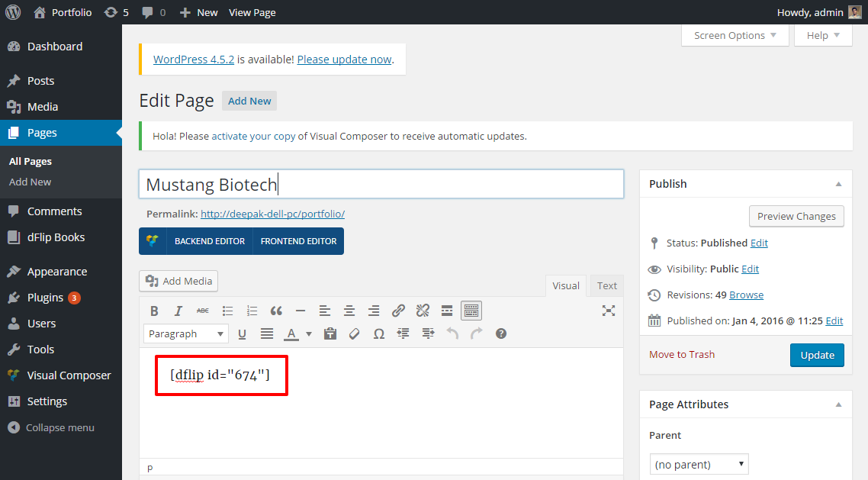Click the blue Update button
The image size is (868, 480).
tap(817, 355)
